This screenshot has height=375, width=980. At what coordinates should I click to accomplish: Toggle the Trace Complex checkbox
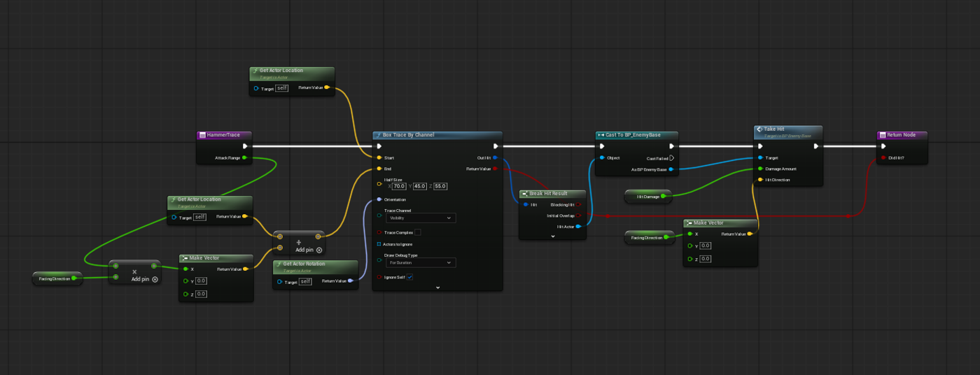418,232
